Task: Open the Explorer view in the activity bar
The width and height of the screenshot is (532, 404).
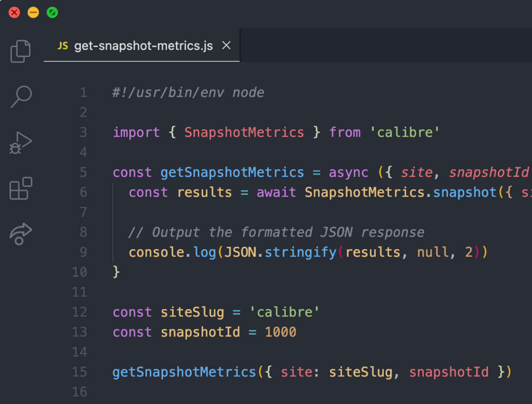Action: pos(21,51)
